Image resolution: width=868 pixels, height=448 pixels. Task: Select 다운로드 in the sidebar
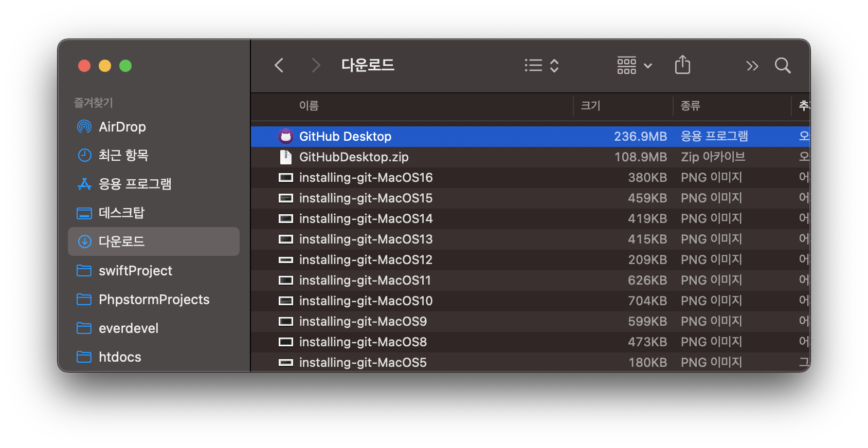153,241
